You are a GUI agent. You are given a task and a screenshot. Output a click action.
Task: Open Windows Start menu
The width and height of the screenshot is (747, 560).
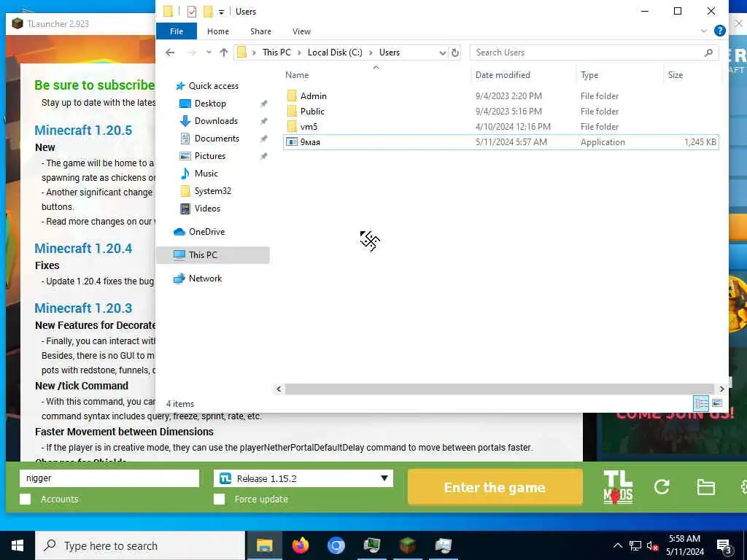[18, 545]
